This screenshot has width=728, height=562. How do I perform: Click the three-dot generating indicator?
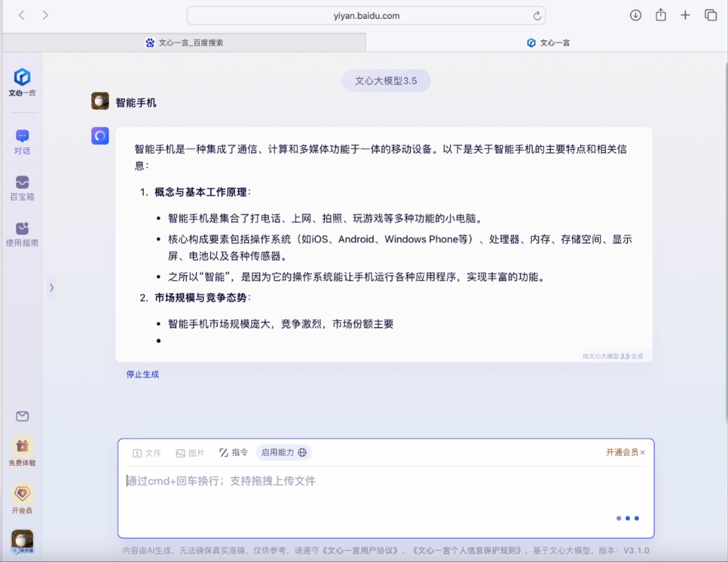(628, 518)
